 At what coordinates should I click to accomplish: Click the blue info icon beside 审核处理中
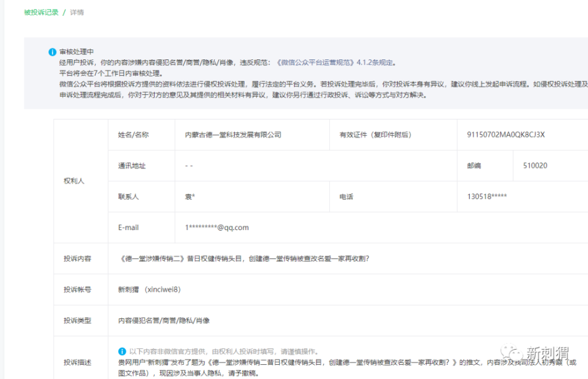(x=52, y=52)
